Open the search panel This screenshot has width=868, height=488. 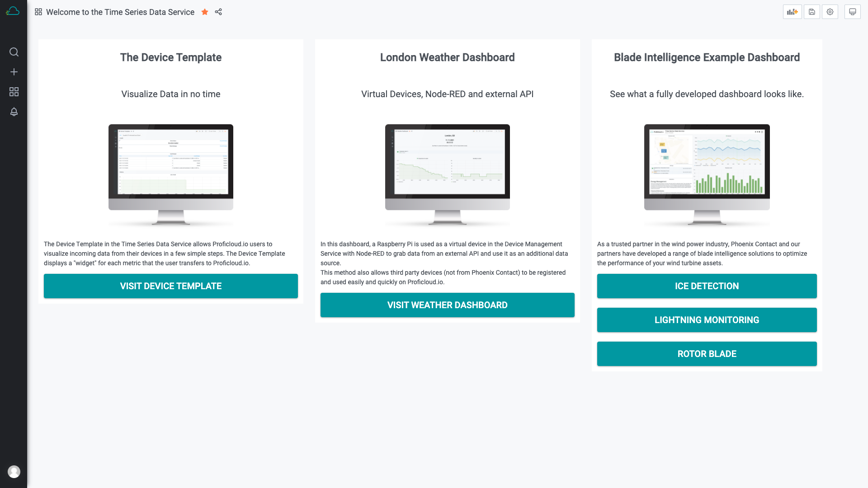tap(14, 52)
